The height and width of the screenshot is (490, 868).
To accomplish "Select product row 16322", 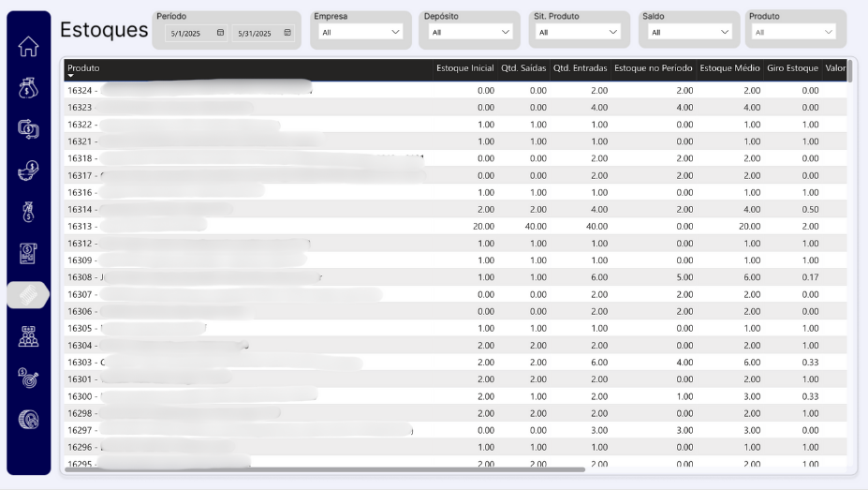I will point(455,125).
